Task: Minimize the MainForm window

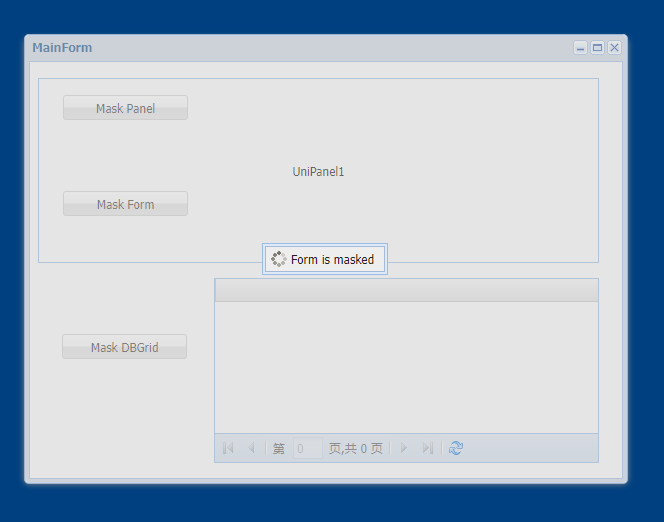Action: [580, 48]
